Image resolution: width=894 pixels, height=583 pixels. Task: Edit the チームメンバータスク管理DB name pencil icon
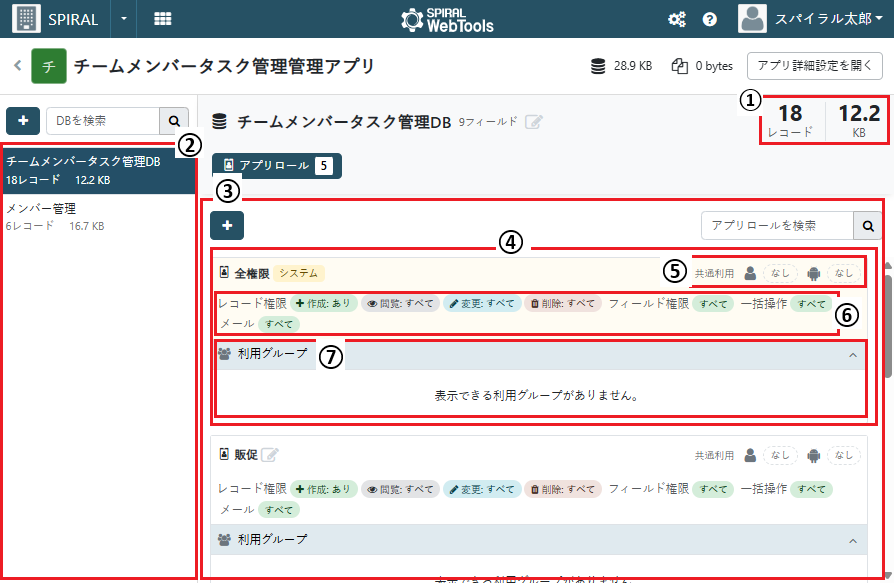point(534,121)
